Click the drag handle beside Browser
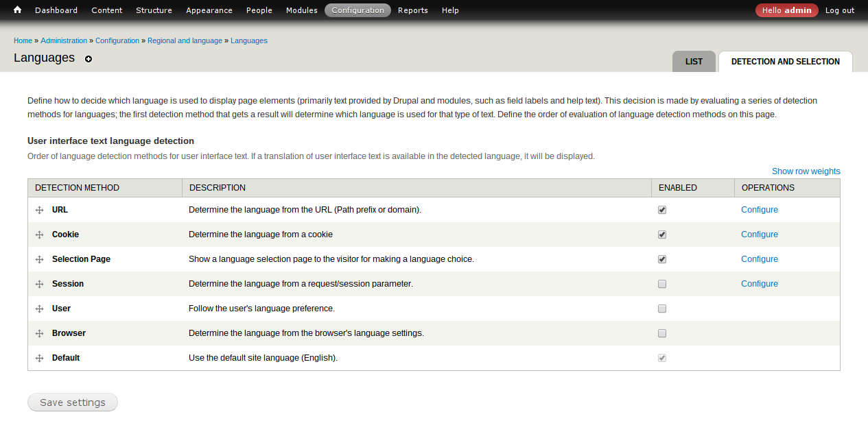Screen dimensions: 868x445 39,333
